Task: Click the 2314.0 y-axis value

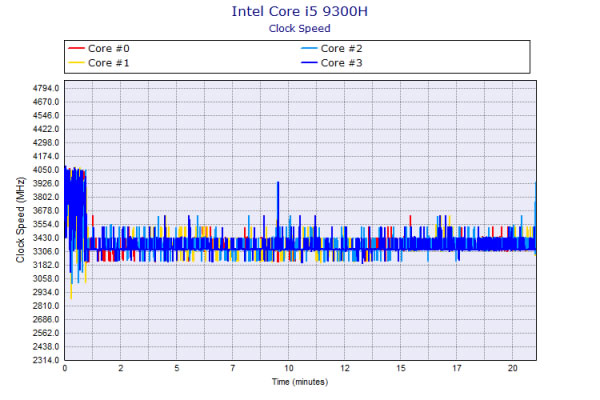Action: pyautogui.click(x=46, y=360)
